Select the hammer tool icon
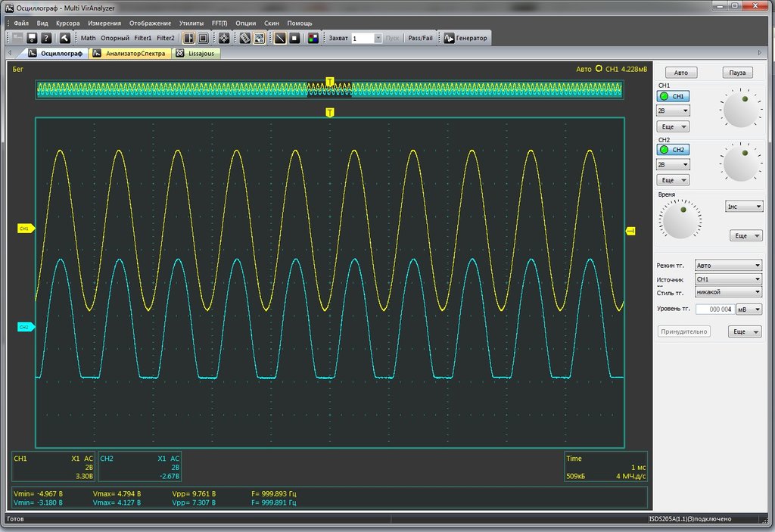The image size is (775, 532). tap(65, 38)
